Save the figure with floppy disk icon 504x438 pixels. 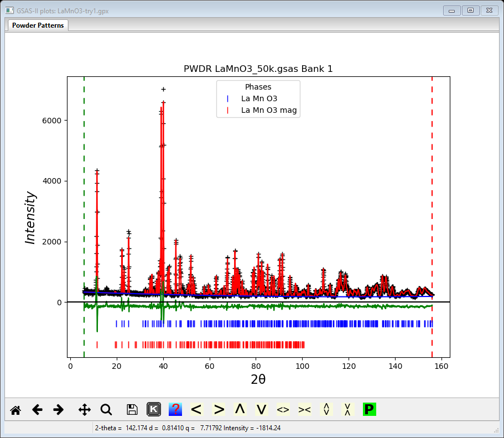(x=132, y=410)
